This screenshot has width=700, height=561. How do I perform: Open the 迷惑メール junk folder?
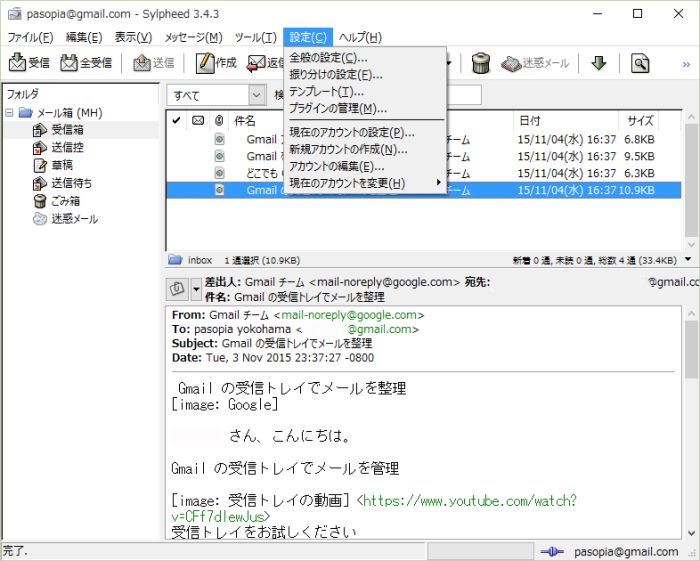pos(74,218)
